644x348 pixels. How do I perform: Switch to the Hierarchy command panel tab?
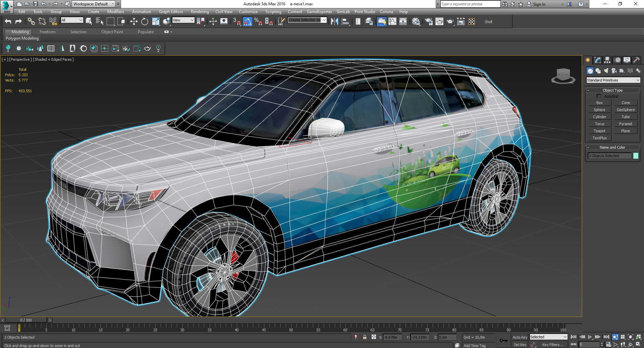607,60
